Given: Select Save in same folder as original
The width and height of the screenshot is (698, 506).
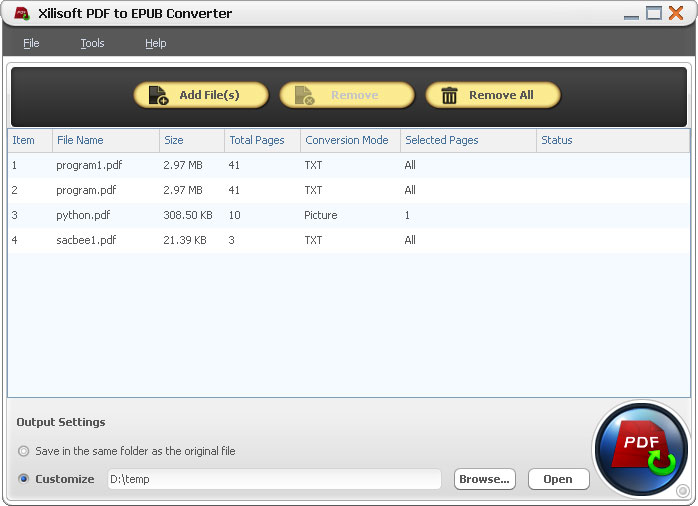Looking at the screenshot, I should (24, 451).
